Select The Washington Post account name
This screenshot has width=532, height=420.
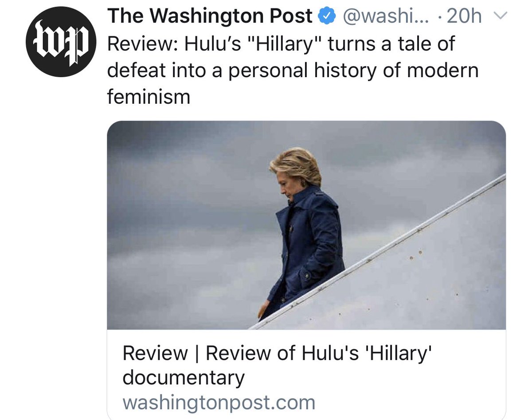point(209,16)
